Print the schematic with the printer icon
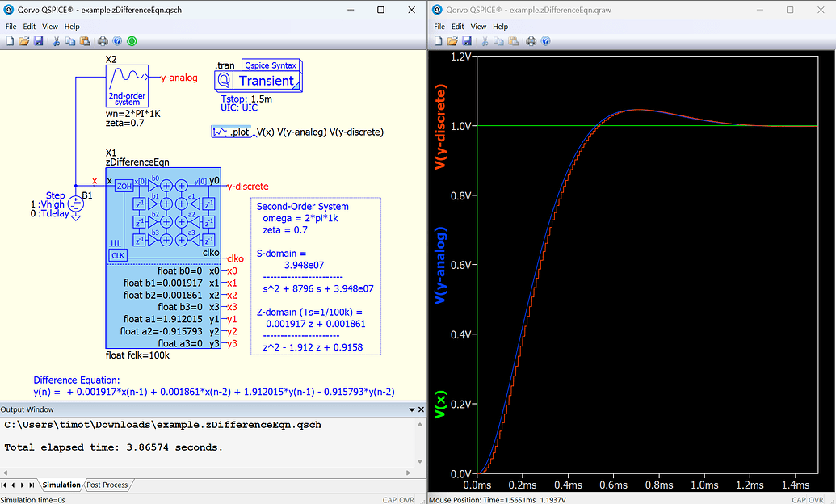 (x=103, y=40)
